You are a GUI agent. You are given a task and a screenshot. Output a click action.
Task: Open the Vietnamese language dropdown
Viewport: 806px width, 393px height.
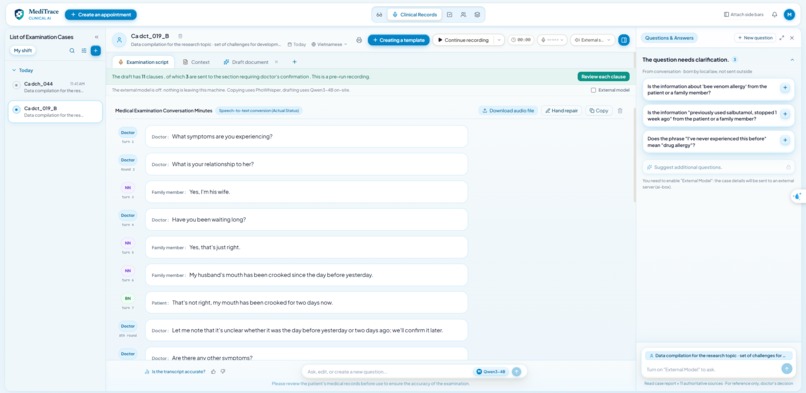click(329, 44)
